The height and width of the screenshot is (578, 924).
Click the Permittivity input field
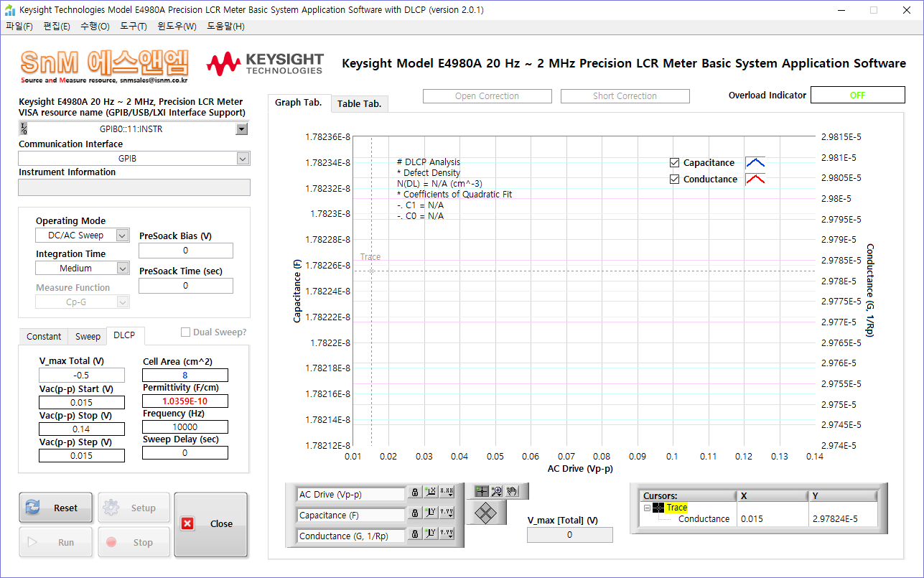point(185,401)
